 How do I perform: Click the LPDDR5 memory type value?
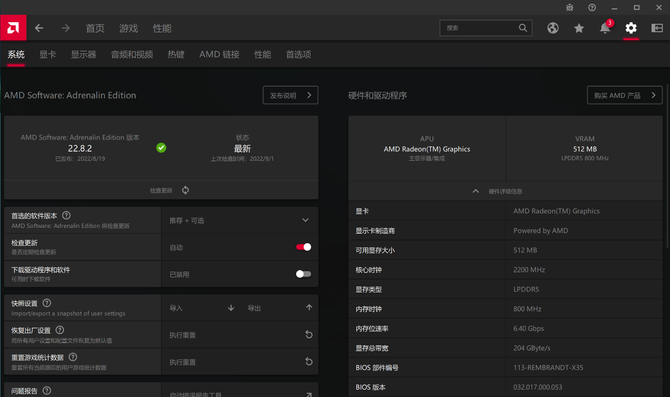pos(526,289)
